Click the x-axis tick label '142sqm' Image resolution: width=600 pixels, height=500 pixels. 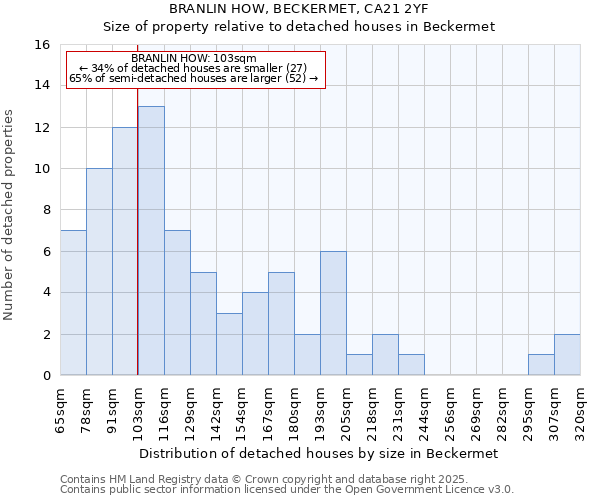tap(217, 415)
